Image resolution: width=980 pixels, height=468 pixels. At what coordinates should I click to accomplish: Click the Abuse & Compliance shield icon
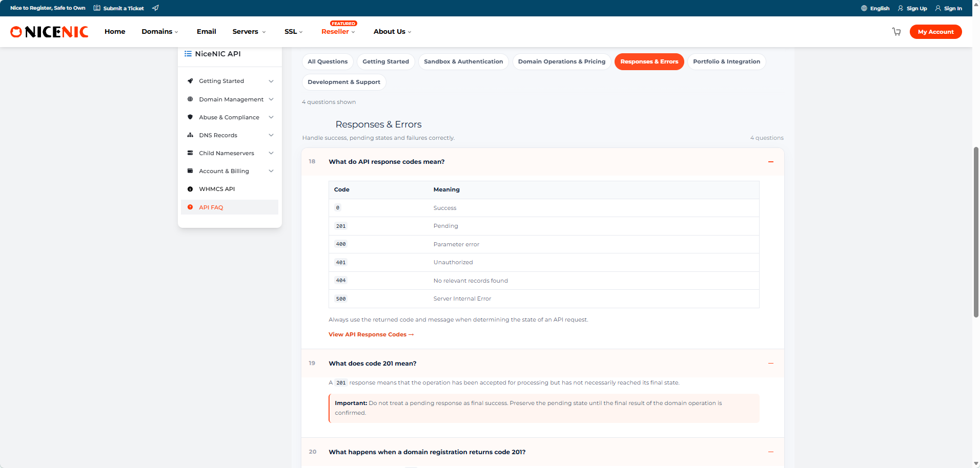pos(190,117)
